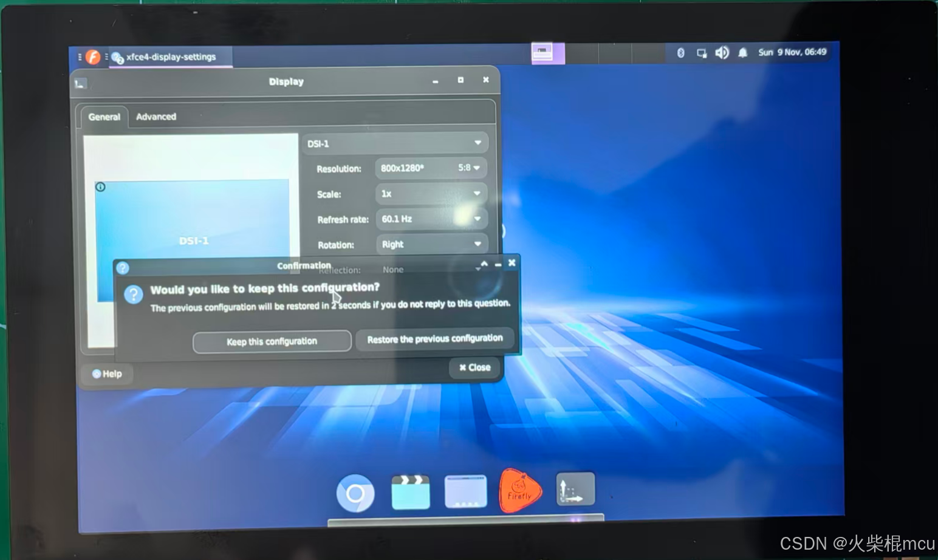Close the Display window via title bar X

pos(485,80)
